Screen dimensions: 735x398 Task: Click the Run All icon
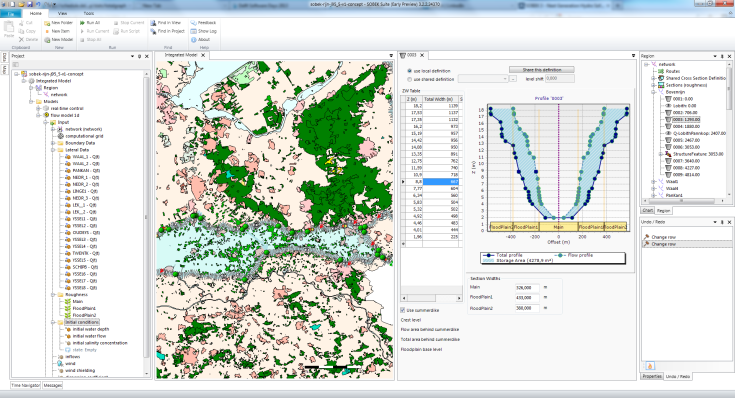point(82,23)
